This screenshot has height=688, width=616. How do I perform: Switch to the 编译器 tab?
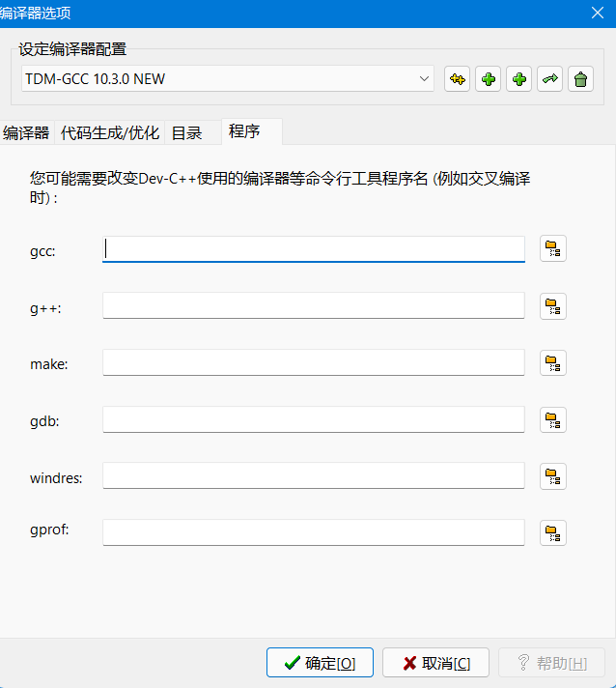pyautogui.click(x=26, y=133)
